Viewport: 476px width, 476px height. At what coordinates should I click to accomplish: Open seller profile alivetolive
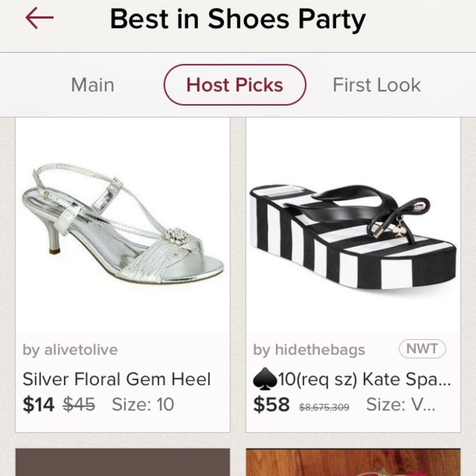70,350
